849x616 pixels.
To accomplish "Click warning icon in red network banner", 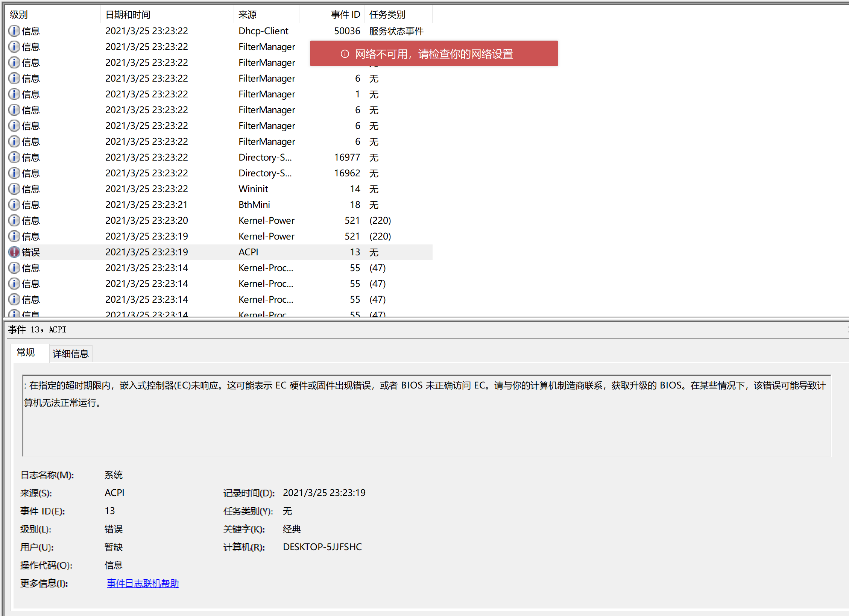I will (345, 54).
